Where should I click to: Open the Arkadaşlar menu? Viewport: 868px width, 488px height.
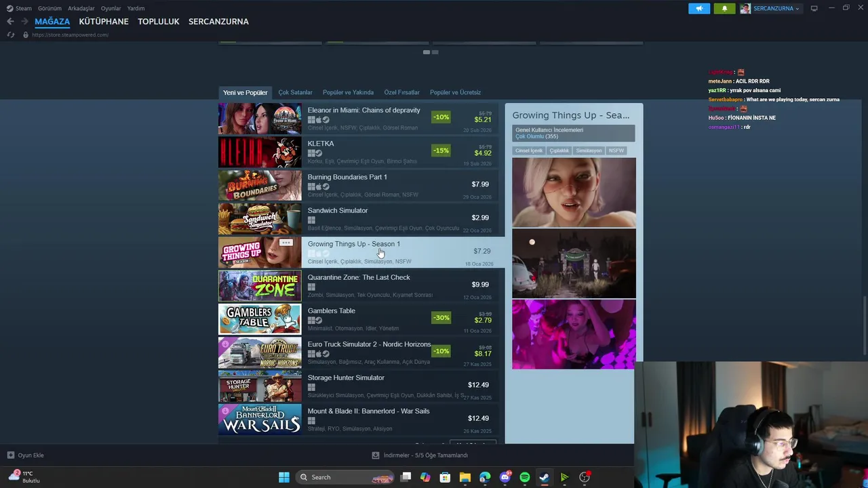pos(81,8)
